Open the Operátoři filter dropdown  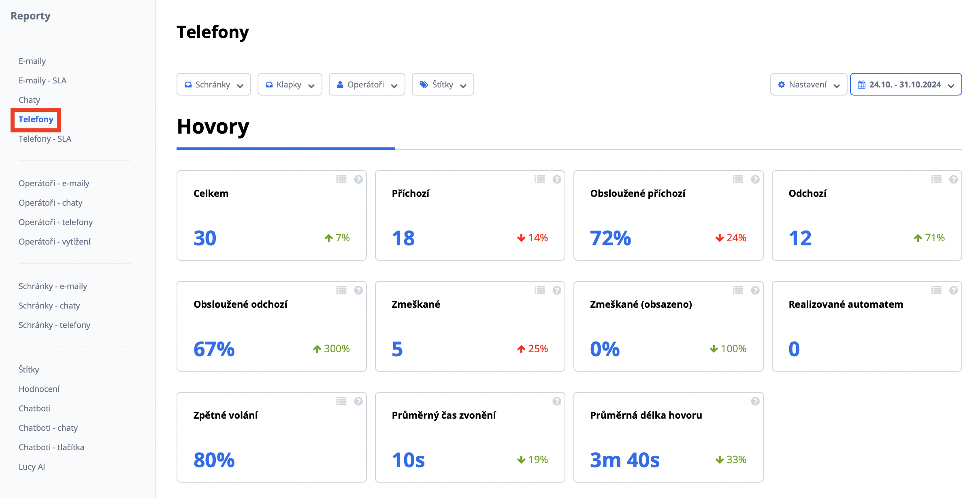(367, 85)
